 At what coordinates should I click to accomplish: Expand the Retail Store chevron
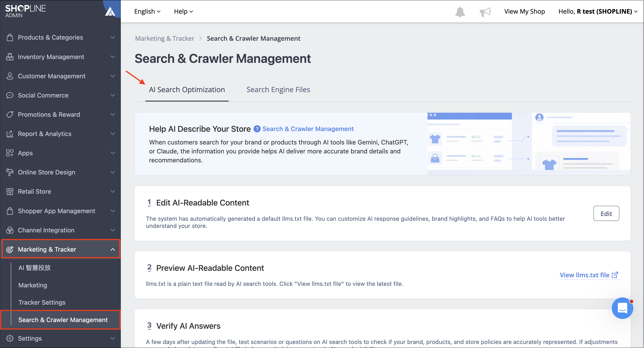[x=113, y=192]
